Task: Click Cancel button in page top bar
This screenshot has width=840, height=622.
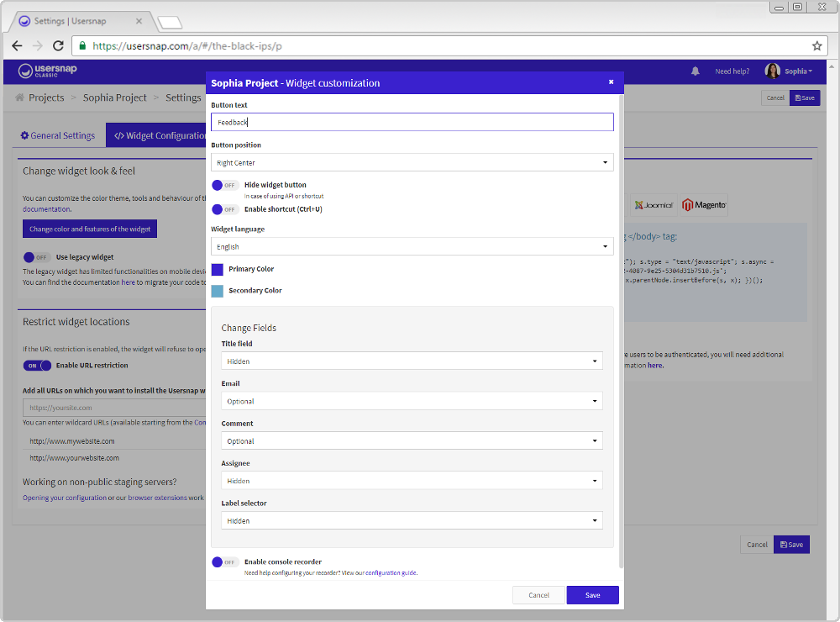Action: tap(775, 98)
